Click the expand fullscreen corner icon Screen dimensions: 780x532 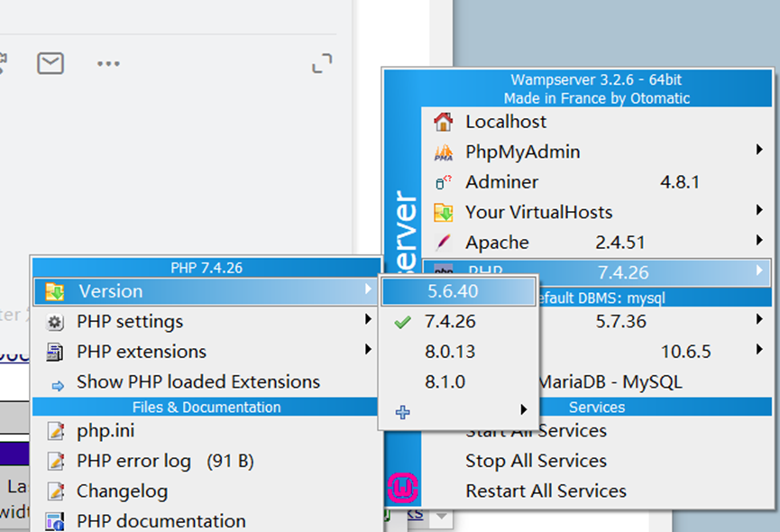coord(322,63)
